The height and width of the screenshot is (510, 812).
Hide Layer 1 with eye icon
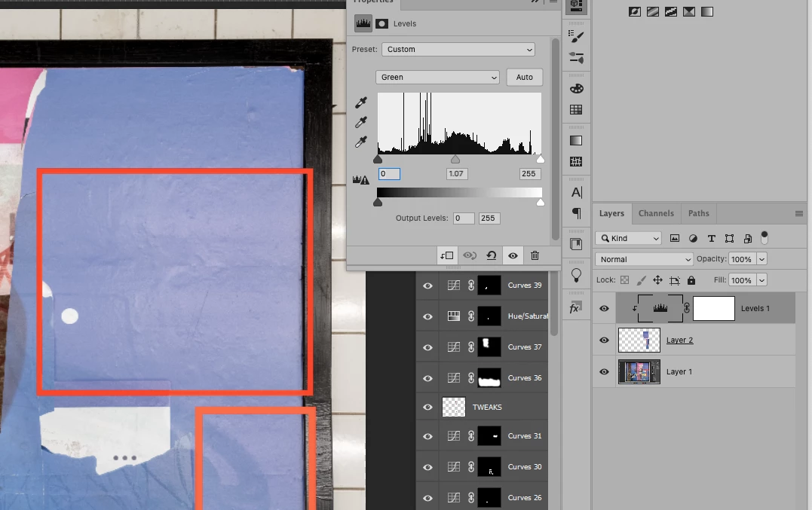604,371
